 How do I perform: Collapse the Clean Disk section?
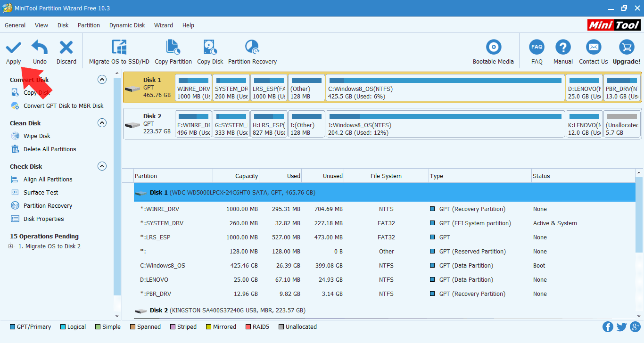point(102,123)
